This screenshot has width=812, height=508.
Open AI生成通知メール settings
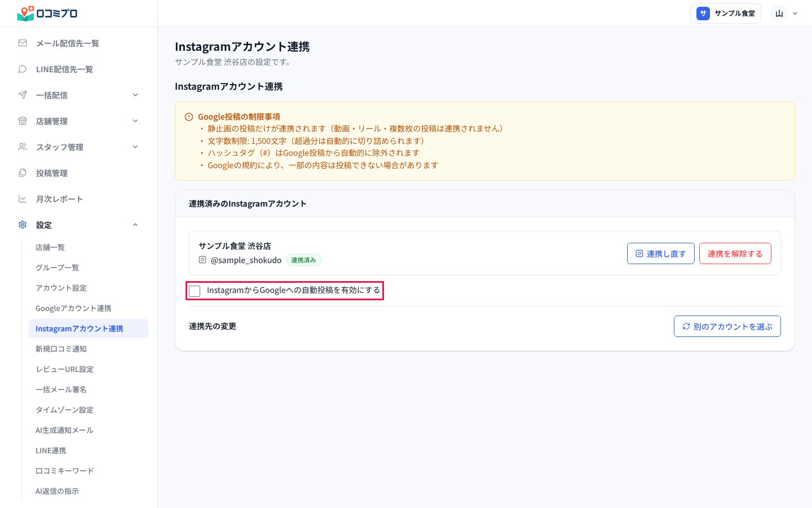[x=89, y=430]
